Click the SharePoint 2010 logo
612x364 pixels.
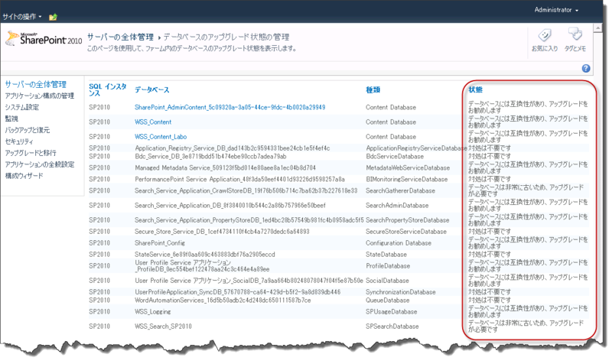(44, 40)
